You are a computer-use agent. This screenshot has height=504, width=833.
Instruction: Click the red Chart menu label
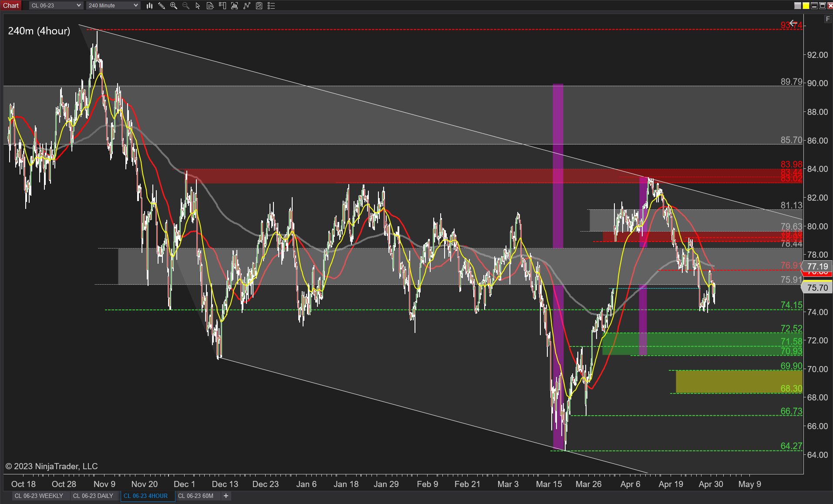[11, 6]
